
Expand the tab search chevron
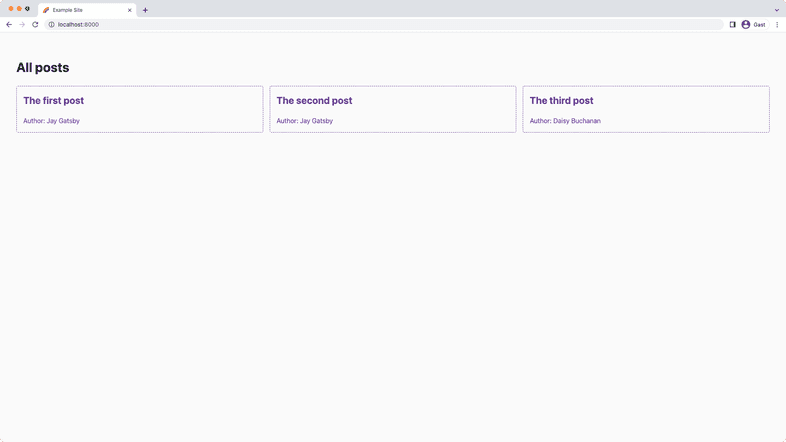[x=776, y=10]
